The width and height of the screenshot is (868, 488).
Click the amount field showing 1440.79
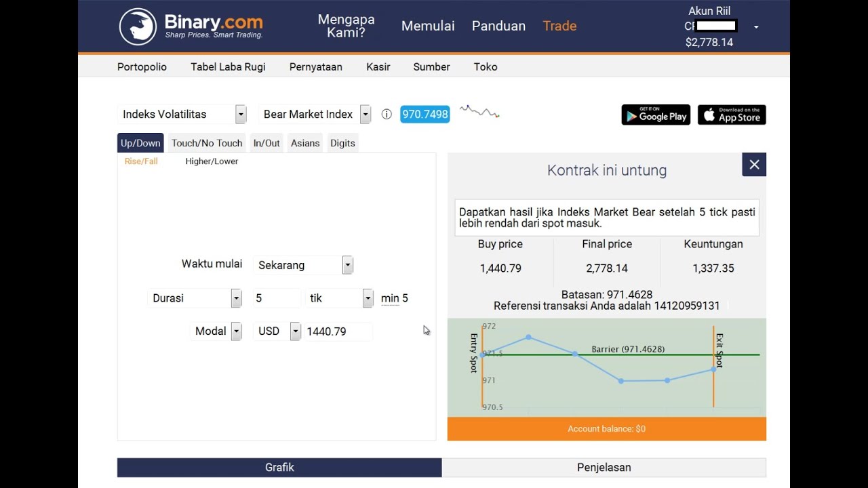338,331
